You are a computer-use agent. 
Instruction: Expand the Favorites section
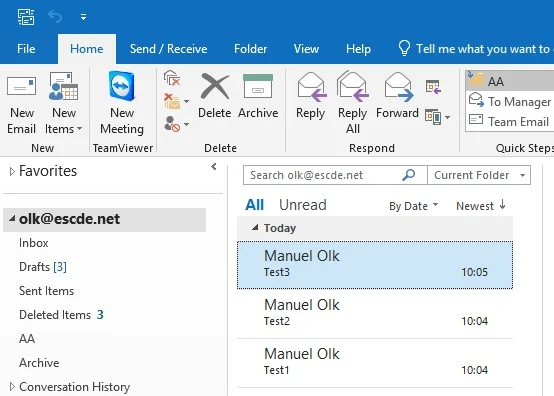point(12,172)
